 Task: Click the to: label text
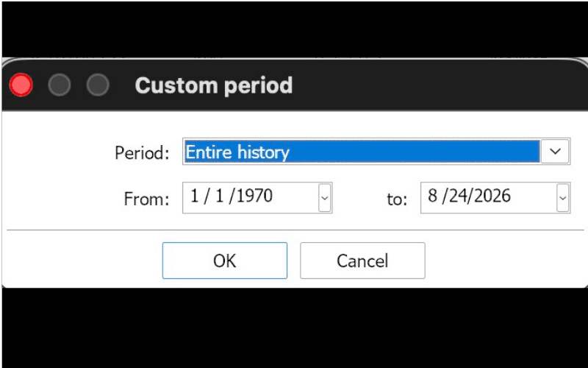pyautogui.click(x=397, y=199)
